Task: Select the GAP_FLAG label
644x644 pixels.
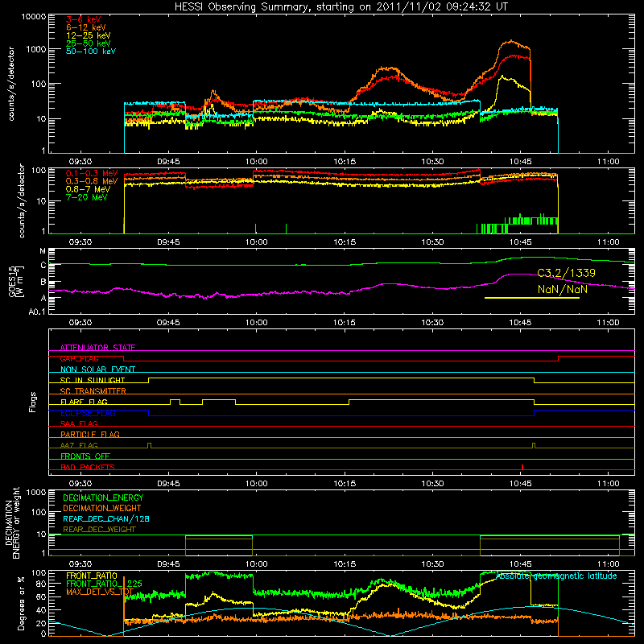Action: 79,358
